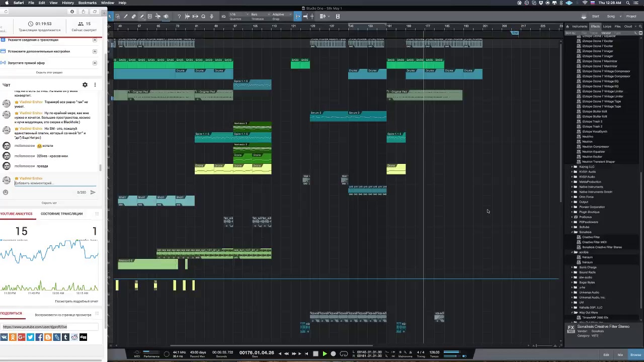Open the browser search magnifier

click(x=640, y=26)
